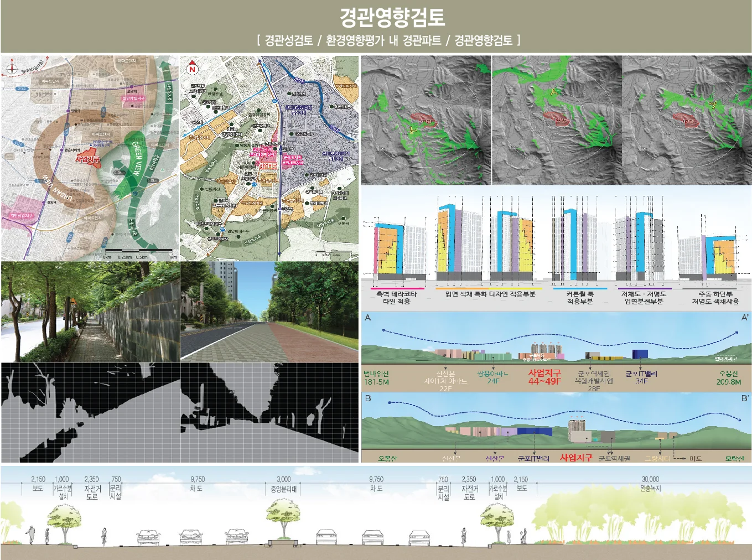Click the 입면 색채 특화 디자인 적용부분 caption

click(489, 294)
